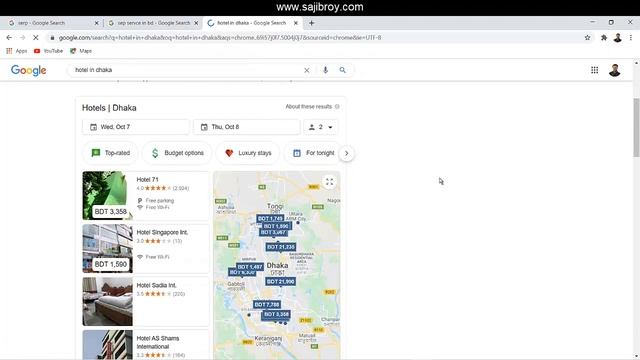Screen dimensions: 640x360
Task: Close the 'seo service in bd' tab
Action: (x=196, y=23)
